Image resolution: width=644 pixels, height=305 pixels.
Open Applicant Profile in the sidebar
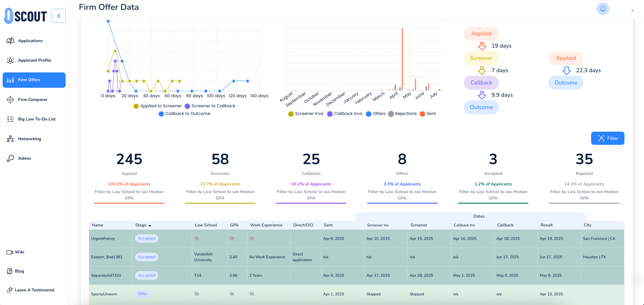click(x=34, y=60)
